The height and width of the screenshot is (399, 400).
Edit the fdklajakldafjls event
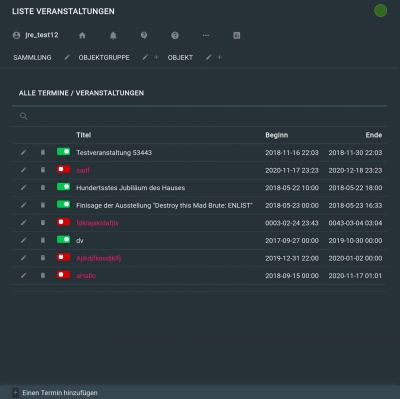[23, 223]
